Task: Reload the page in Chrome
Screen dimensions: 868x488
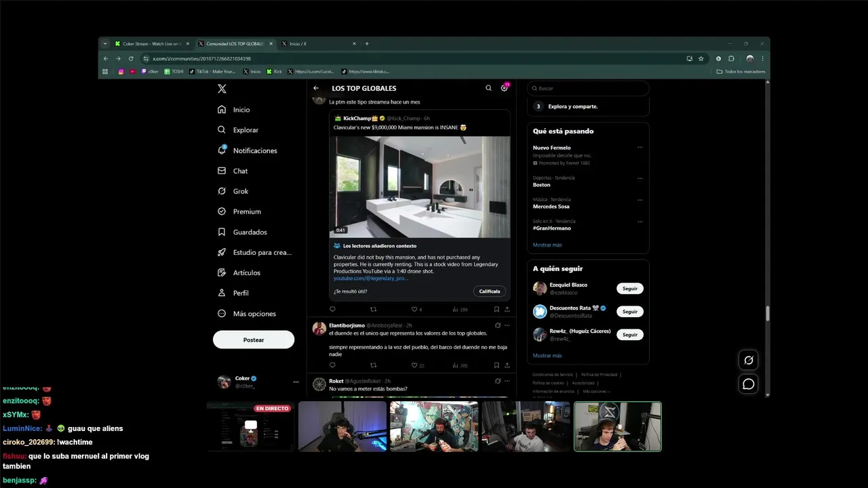Action: pos(131,58)
